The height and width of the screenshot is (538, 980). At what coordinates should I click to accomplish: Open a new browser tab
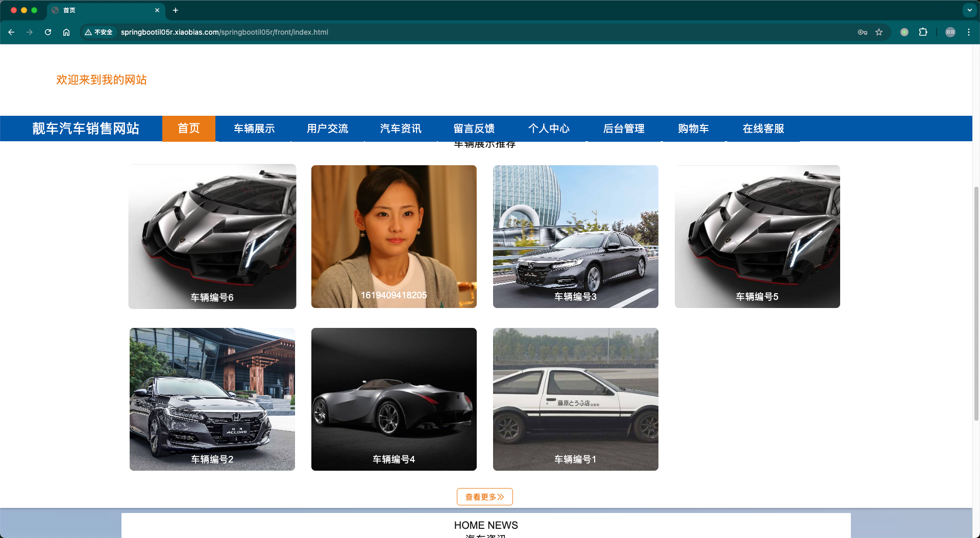pyautogui.click(x=176, y=10)
